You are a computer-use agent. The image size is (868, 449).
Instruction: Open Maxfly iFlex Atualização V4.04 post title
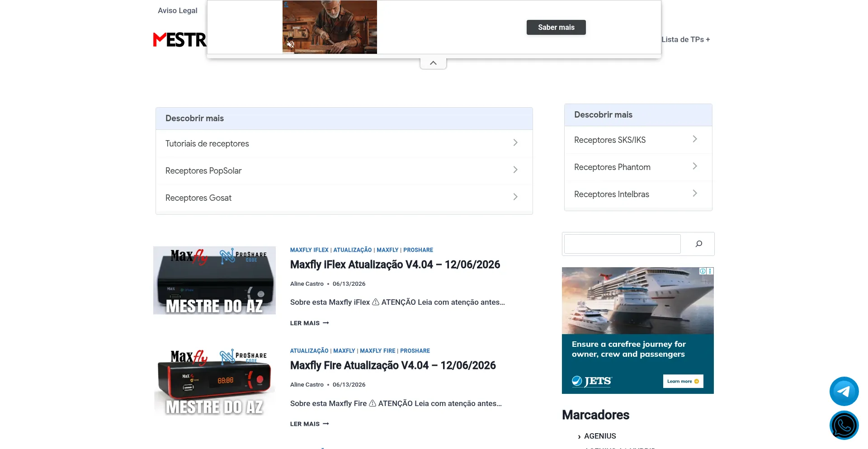(x=395, y=265)
